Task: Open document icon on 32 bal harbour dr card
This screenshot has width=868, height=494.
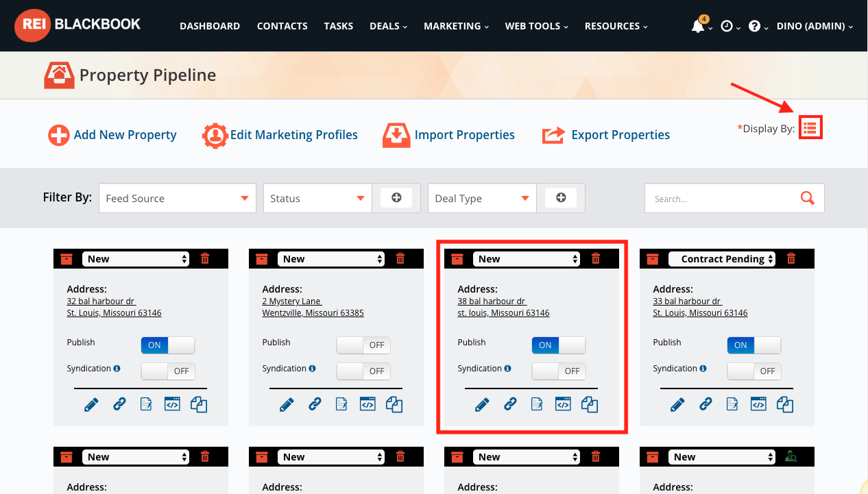Action: (145, 404)
